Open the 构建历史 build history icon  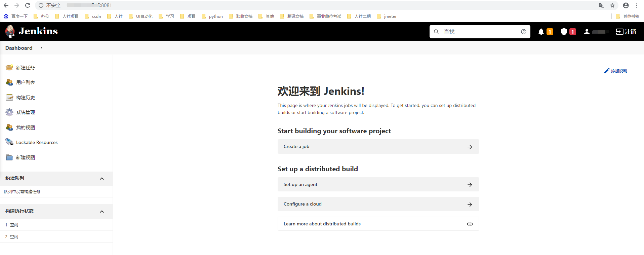click(9, 98)
